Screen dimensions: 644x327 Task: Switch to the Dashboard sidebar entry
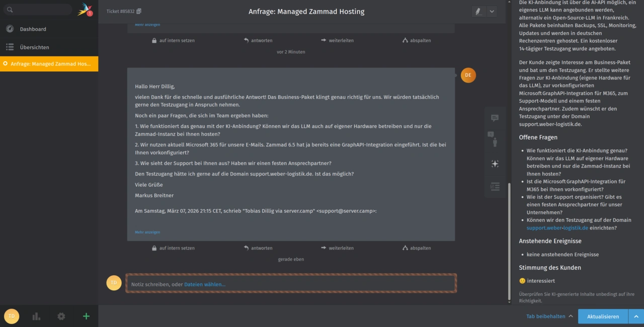pos(33,29)
